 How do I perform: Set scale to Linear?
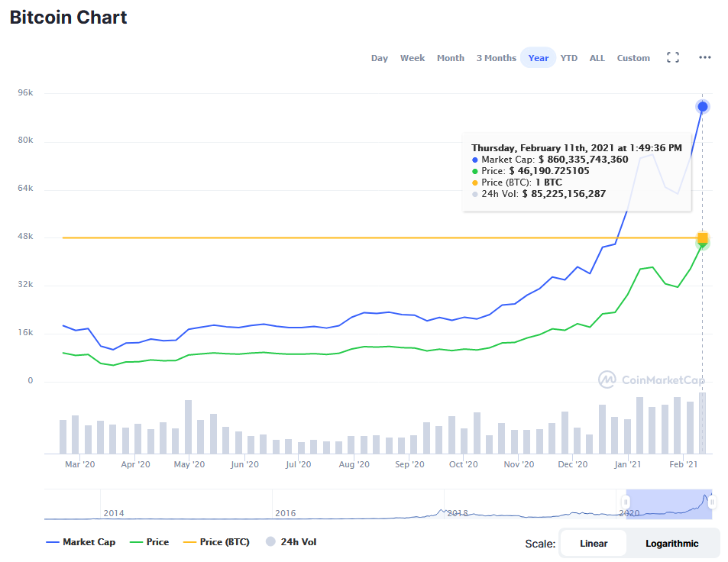tap(594, 544)
